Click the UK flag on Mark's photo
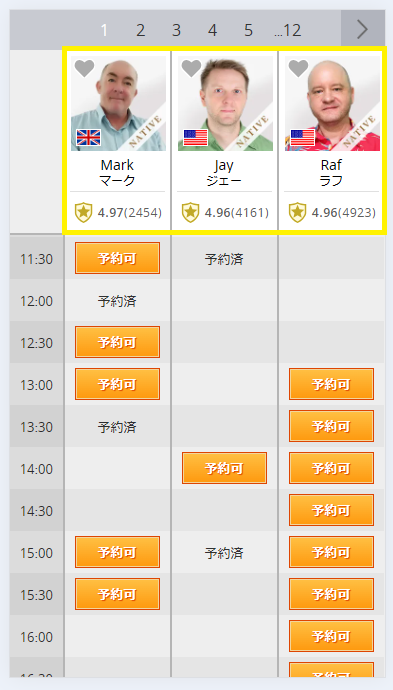The height and width of the screenshot is (690, 393). [88, 137]
